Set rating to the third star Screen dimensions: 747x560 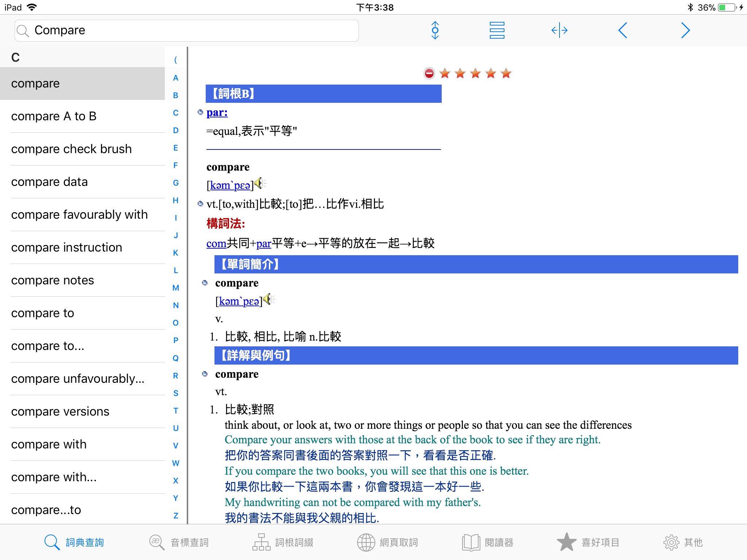(x=476, y=73)
